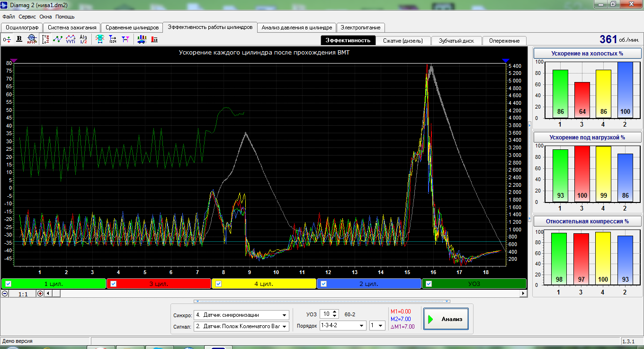Image resolution: width=644 pixels, height=349 pixels.
Task: Toggle the 4 цил. yellow checkbox
Action: tap(218, 284)
